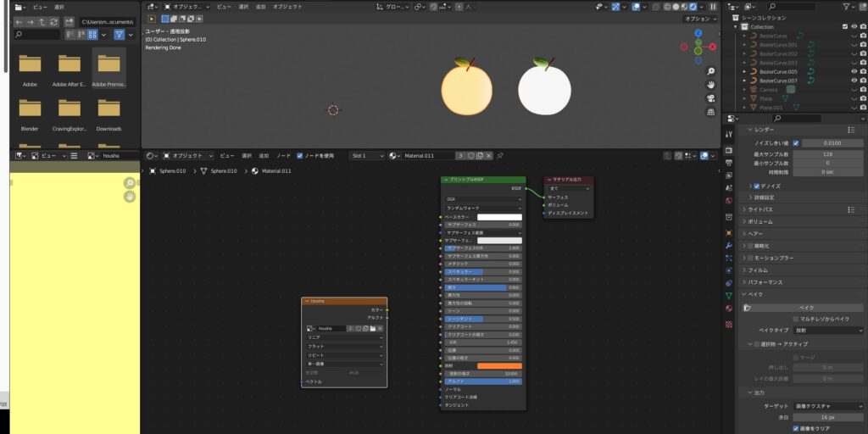868x434 pixels.
Task: Uncheck the ノードを使用 checkbox
Action: (300, 156)
